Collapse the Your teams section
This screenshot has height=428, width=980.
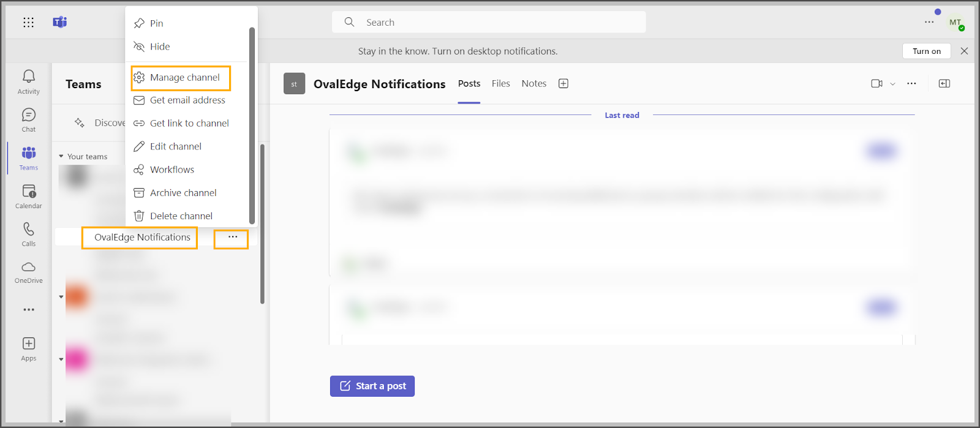point(61,157)
